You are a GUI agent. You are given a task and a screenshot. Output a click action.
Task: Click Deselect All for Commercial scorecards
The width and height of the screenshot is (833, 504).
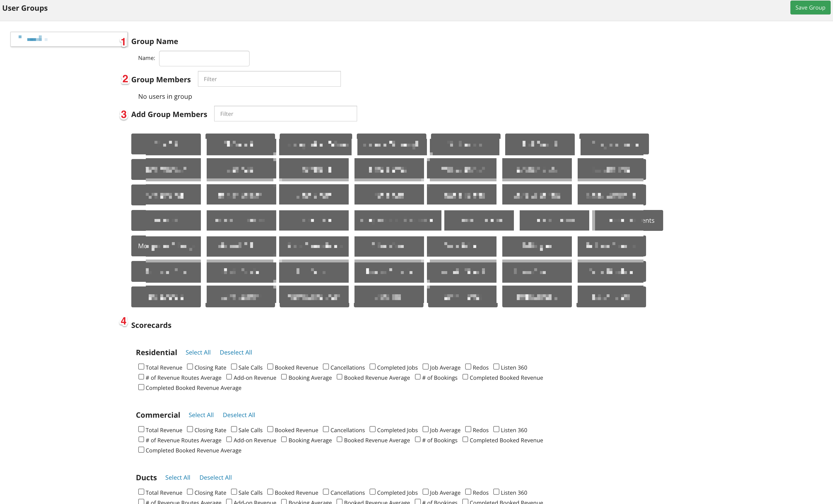[x=239, y=414]
